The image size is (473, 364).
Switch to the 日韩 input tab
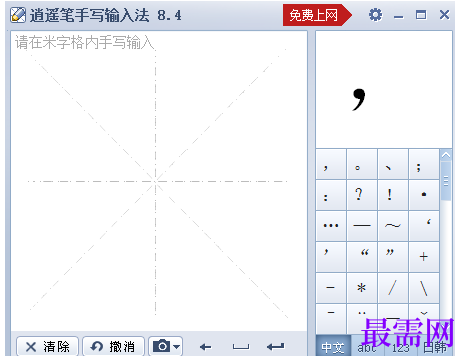coord(435,347)
